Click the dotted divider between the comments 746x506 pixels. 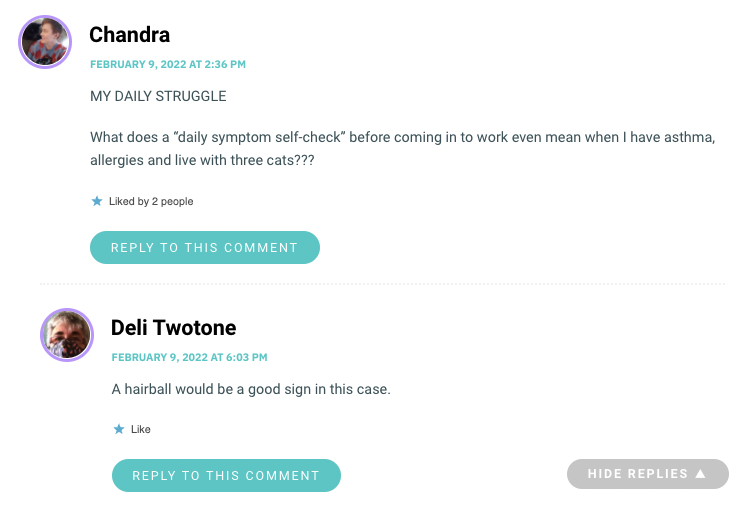[383, 284]
